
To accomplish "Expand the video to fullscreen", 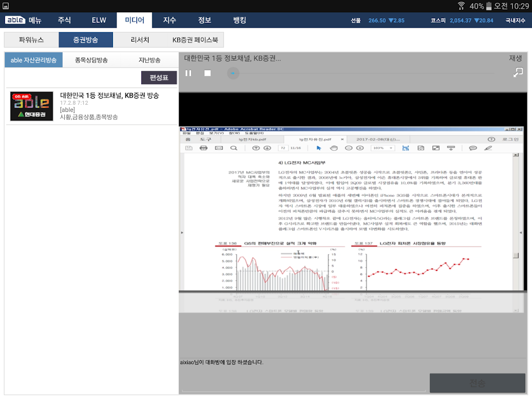I will point(518,73).
